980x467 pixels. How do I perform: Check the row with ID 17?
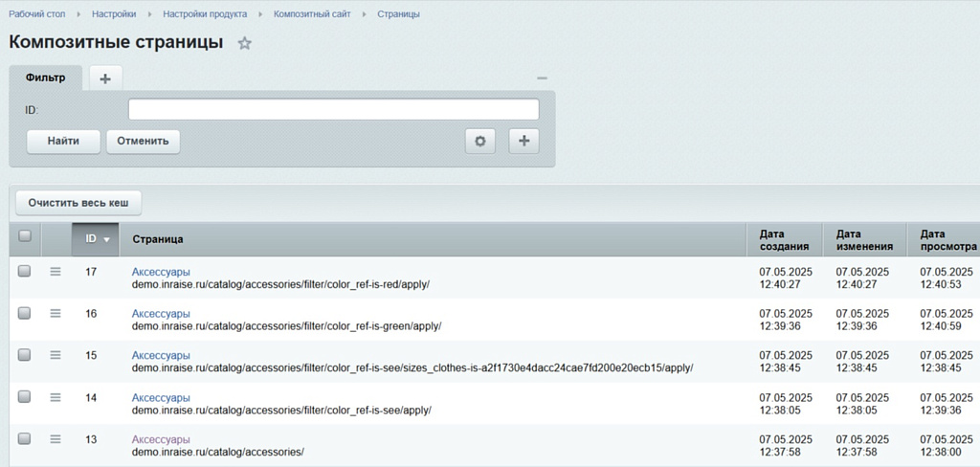point(25,272)
